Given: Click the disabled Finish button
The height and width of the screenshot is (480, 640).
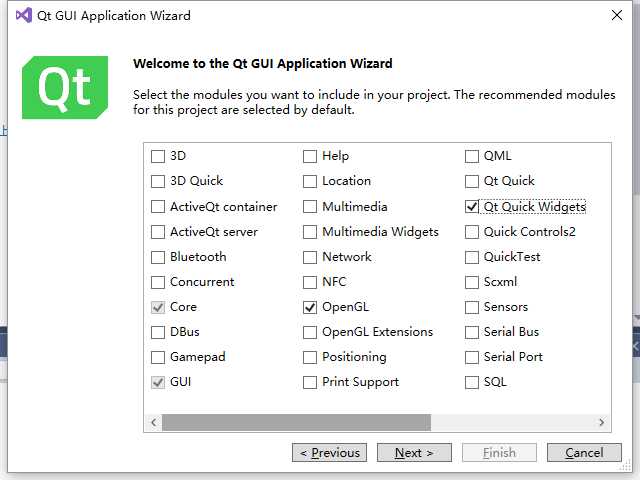Looking at the screenshot, I should (499, 453).
